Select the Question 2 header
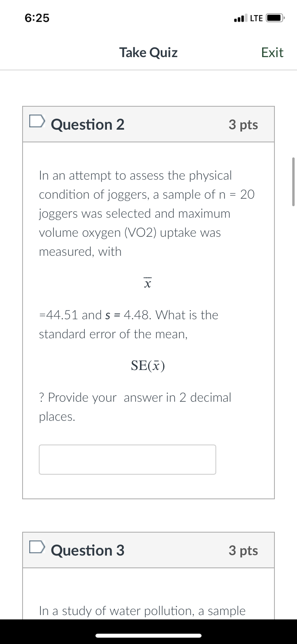Image resolution: width=297 pixels, height=644 pixels. pos(87,125)
